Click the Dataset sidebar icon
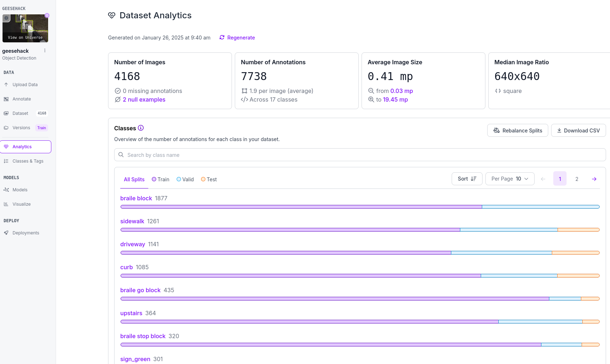This screenshot has height=364, width=610. [x=6, y=113]
